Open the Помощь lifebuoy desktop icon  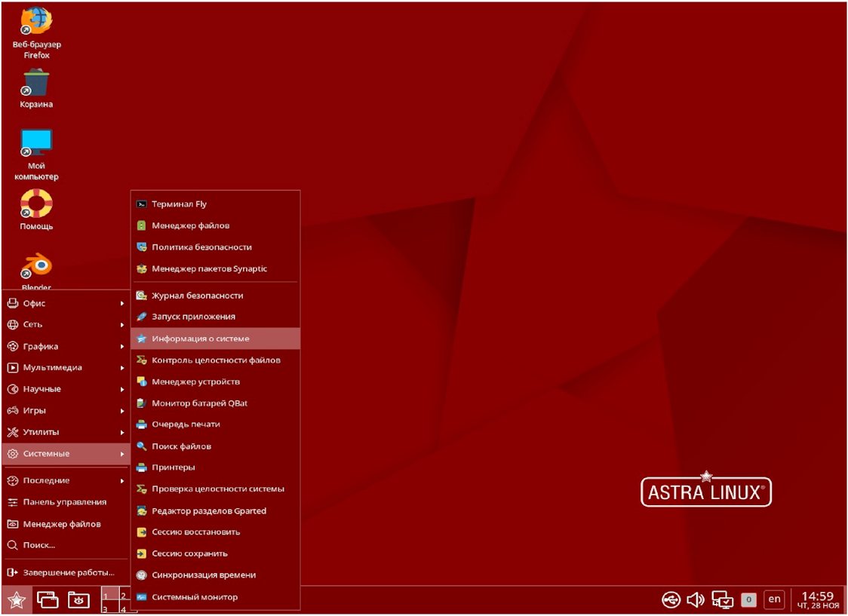pyautogui.click(x=36, y=204)
